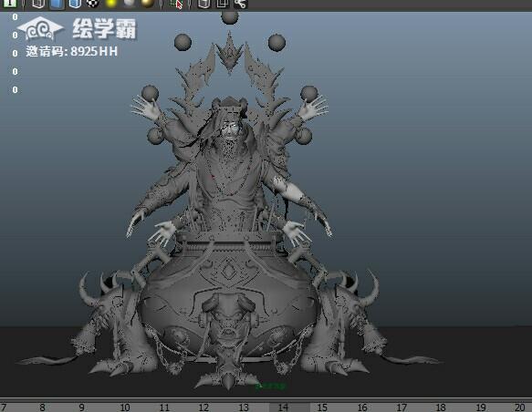
Task: Toggle X-Ray display cube icon
Action: click(x=204, y=4)
